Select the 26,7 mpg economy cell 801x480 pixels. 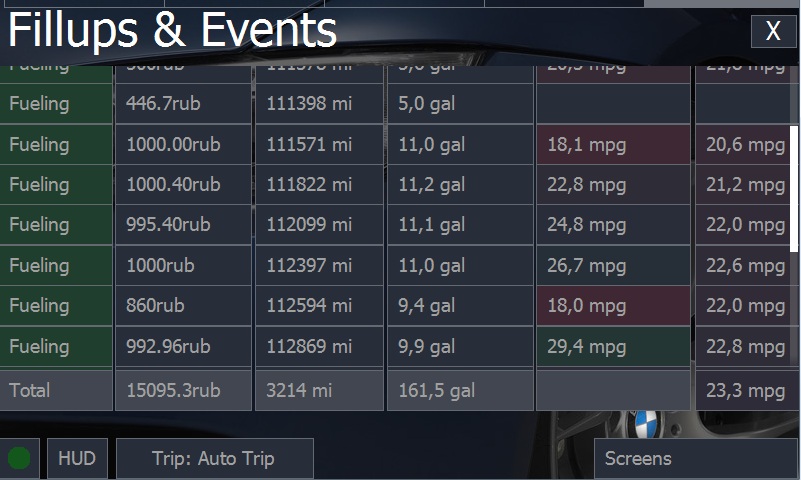pos(613,266)
